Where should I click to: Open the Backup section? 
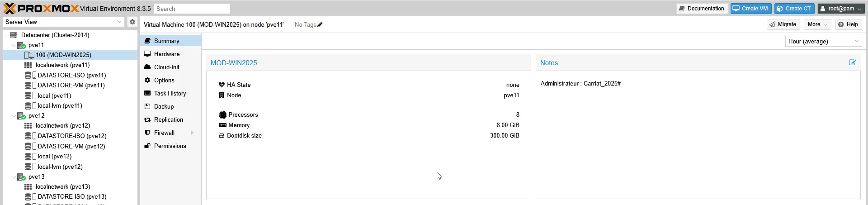coord(164,106)
